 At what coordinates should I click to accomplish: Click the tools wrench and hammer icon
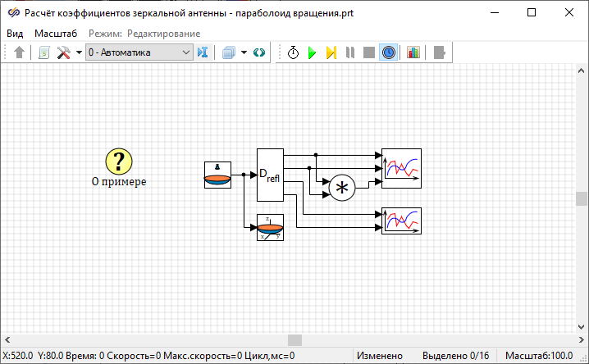[x=63, y=52]
